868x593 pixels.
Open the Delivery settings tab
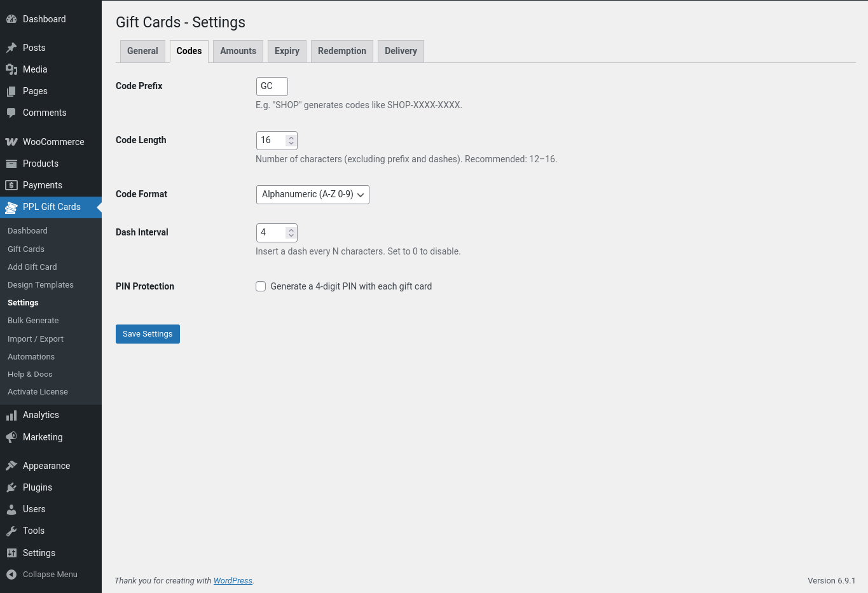click(x=401, y=52)
